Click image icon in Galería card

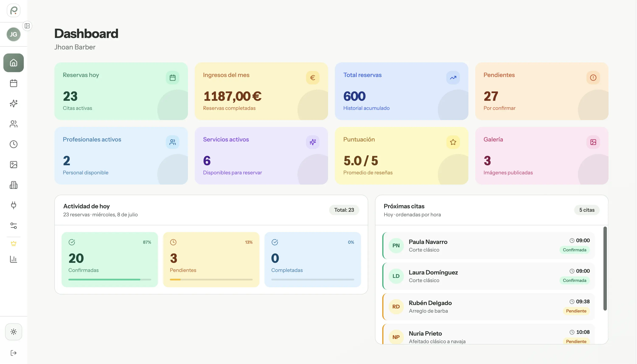click(593, 142)
